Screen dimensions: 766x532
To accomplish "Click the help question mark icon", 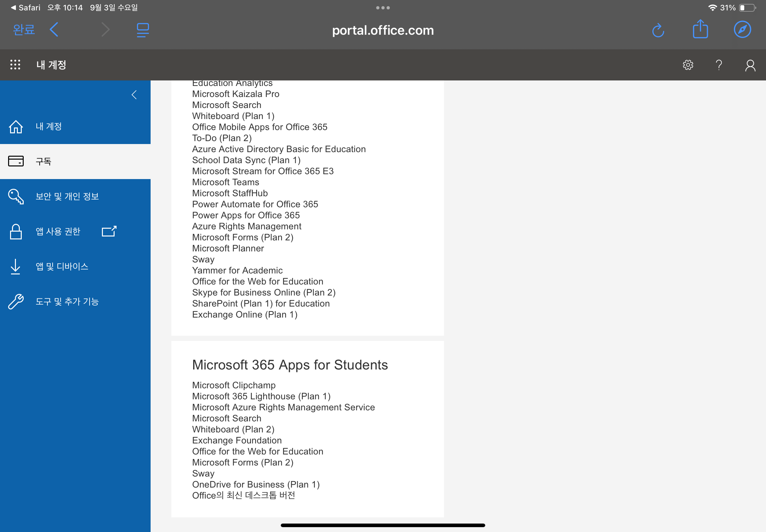I will (719, 65).
